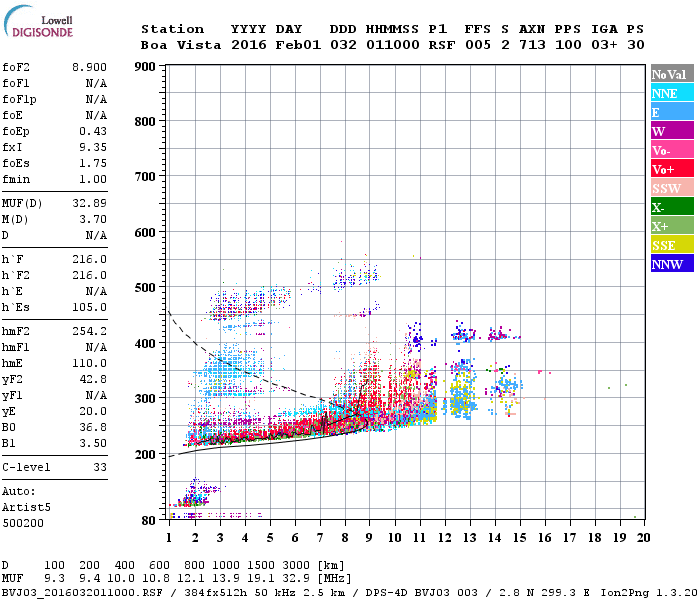
Task: Select the X+ light green legend swatch
Action: point(672,225)
